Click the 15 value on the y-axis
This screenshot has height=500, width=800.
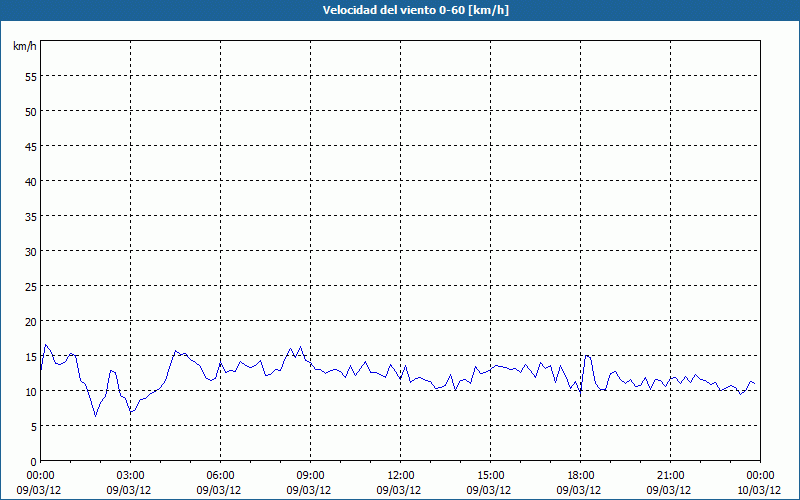(x=31, y=357)
